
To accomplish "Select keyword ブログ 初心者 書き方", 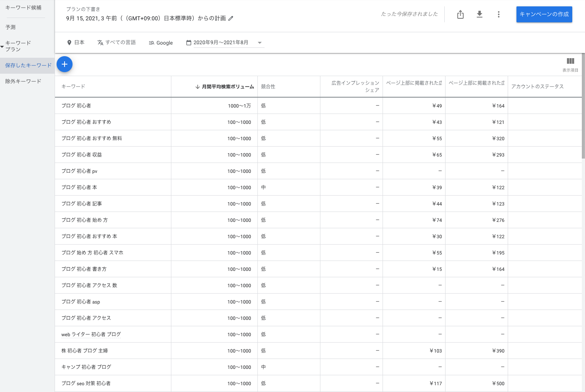I will click(x=84, y=269).
